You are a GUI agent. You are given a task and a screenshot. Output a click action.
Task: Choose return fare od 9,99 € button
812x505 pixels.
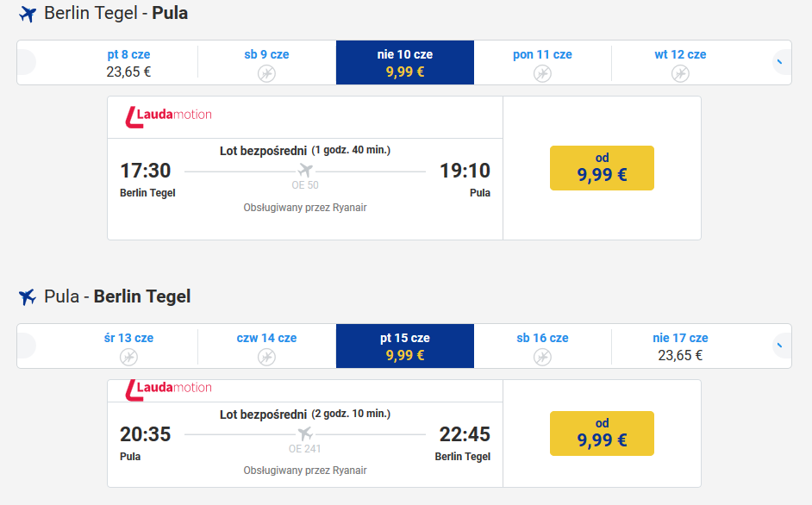coord(602,433)
